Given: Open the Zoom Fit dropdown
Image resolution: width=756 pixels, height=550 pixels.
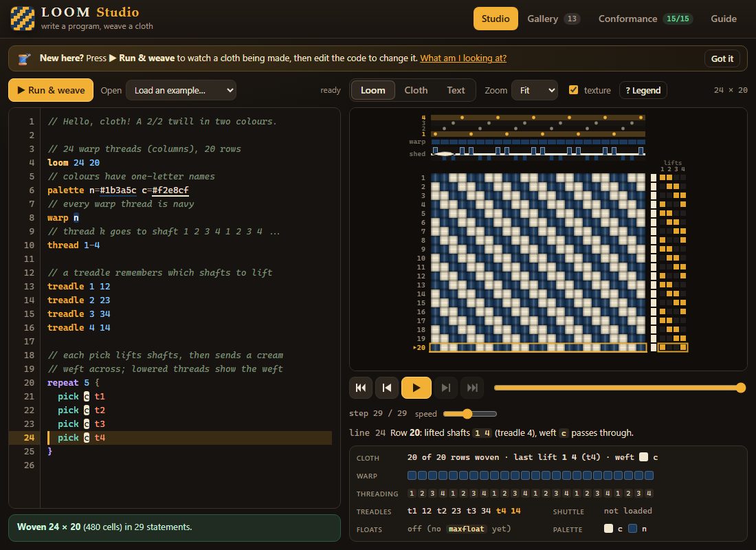Looking at the screenshot, I should 535,90.
